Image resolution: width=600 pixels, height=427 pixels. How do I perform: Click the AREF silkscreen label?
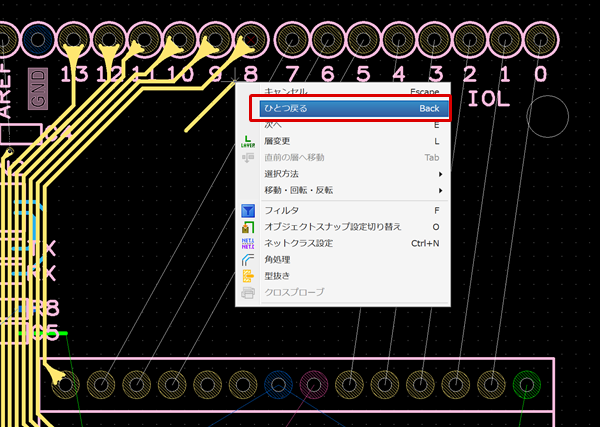click(x=5, y=90)
